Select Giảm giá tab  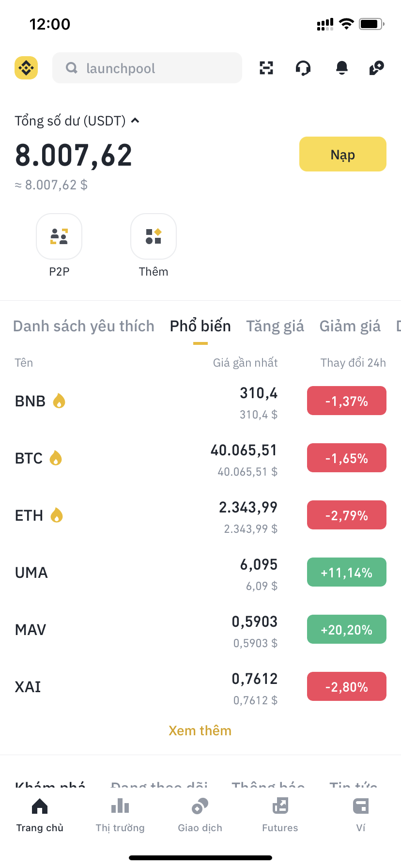pos(350,326)
